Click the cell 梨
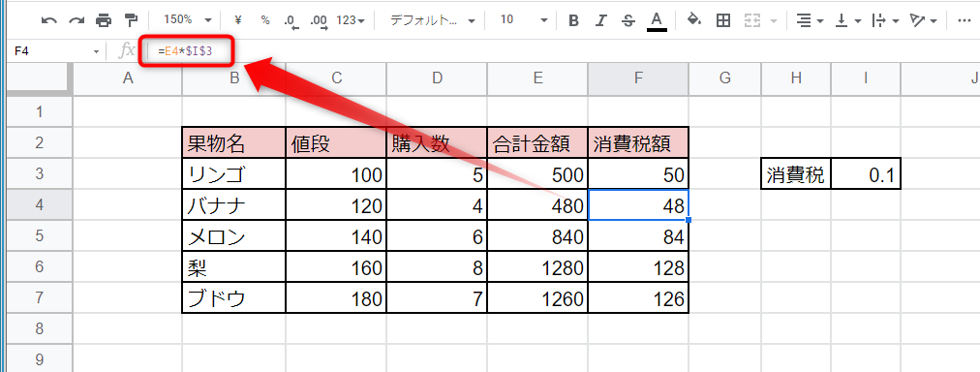 [x=233, y=267]
